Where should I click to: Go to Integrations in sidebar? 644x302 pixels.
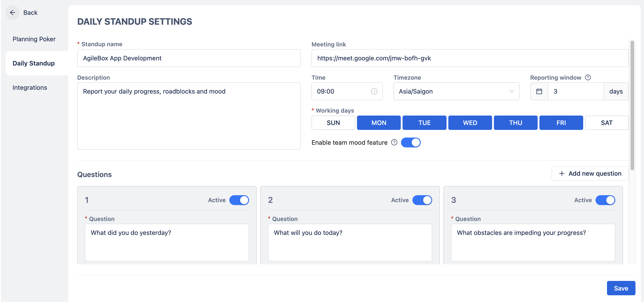click(x=30, y=88)
